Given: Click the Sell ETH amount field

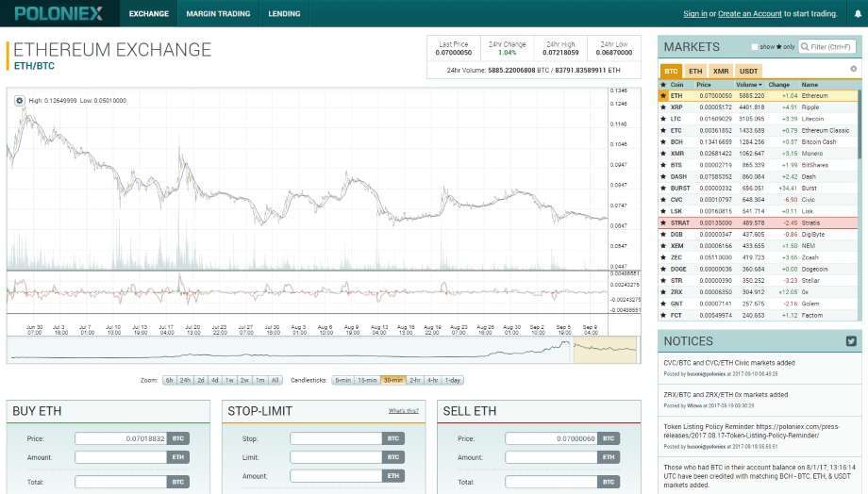Looking at the screenshot, I should pos(551,457).
